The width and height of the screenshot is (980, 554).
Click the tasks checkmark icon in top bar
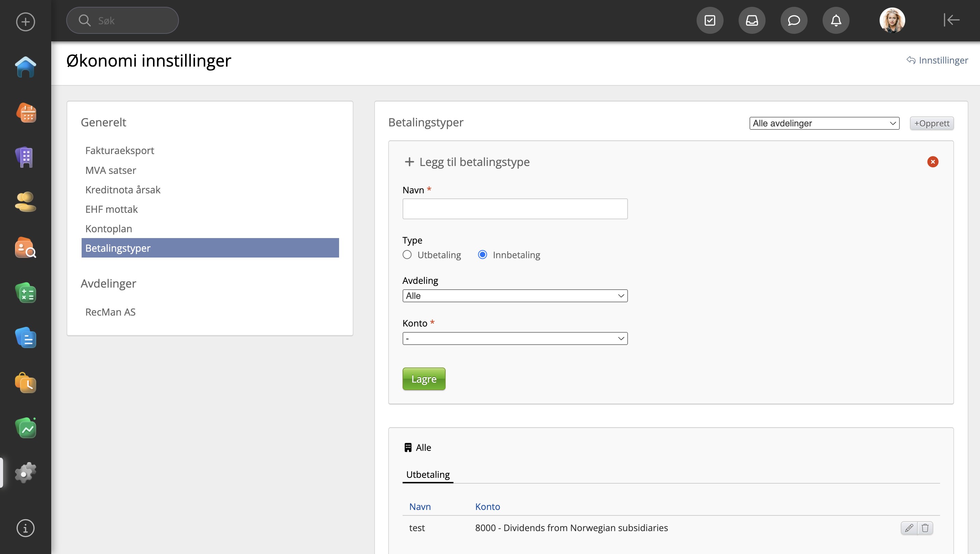(710, 20)
